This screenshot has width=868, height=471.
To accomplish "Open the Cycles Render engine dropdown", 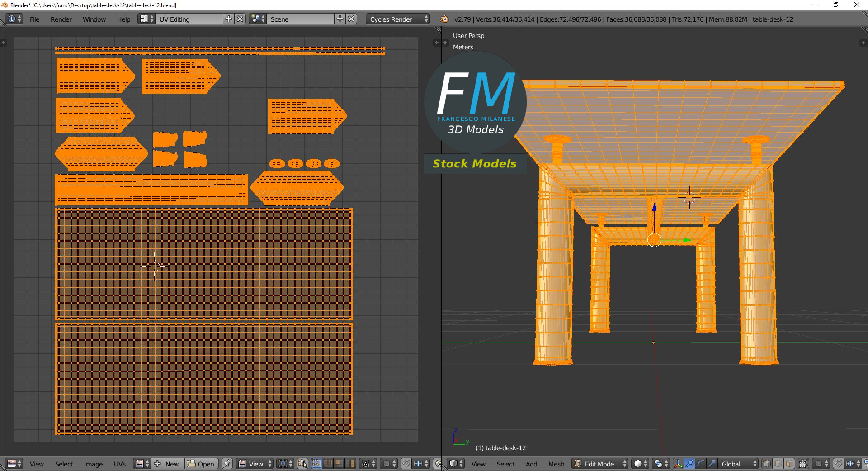I will point(398,19).
